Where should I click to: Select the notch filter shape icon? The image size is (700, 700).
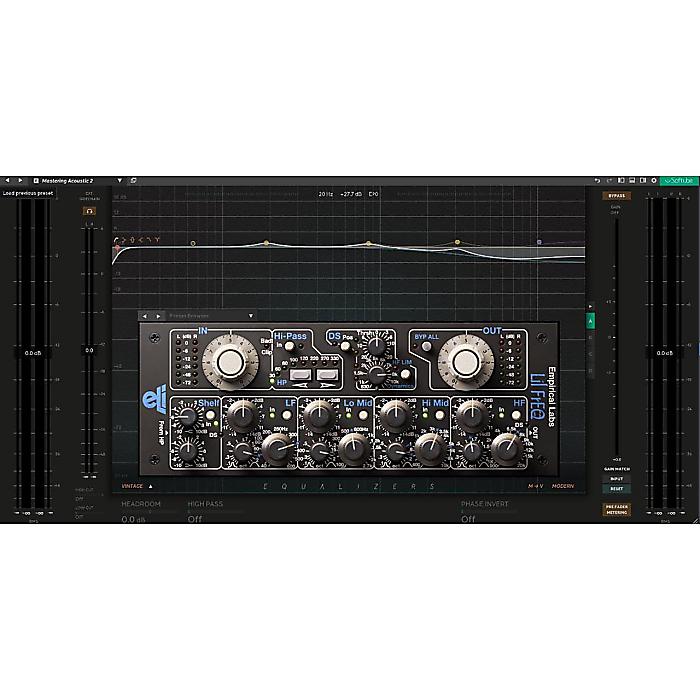[x=157, y=240]
